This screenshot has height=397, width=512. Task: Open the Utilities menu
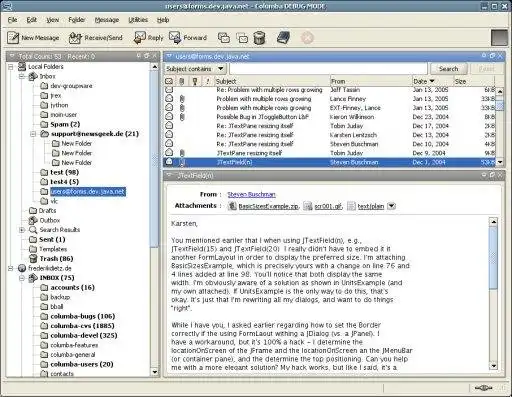point(138,20)
